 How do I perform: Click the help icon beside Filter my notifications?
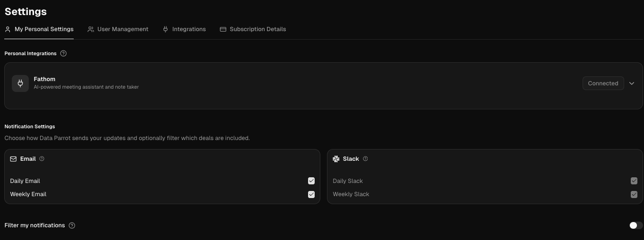[72, 225]
